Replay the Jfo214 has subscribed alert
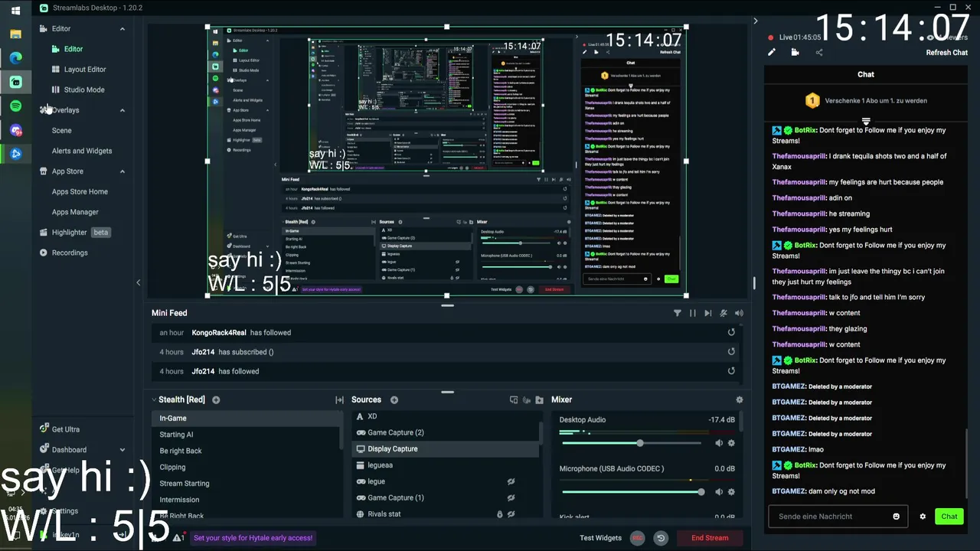 (731, 351)
